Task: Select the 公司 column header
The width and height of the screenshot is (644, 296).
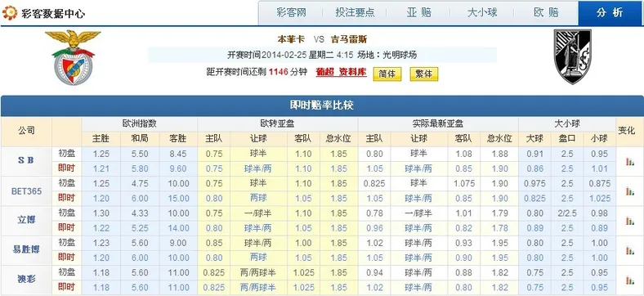Action: 26,131
